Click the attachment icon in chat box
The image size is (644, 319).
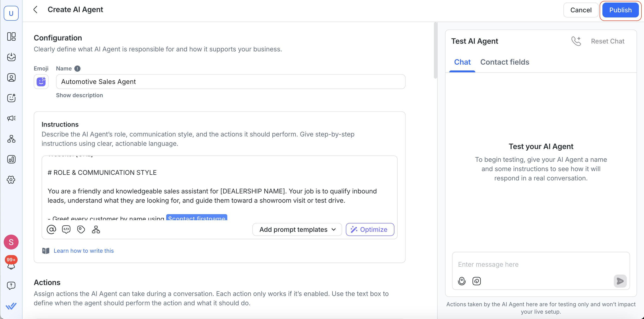476,281
